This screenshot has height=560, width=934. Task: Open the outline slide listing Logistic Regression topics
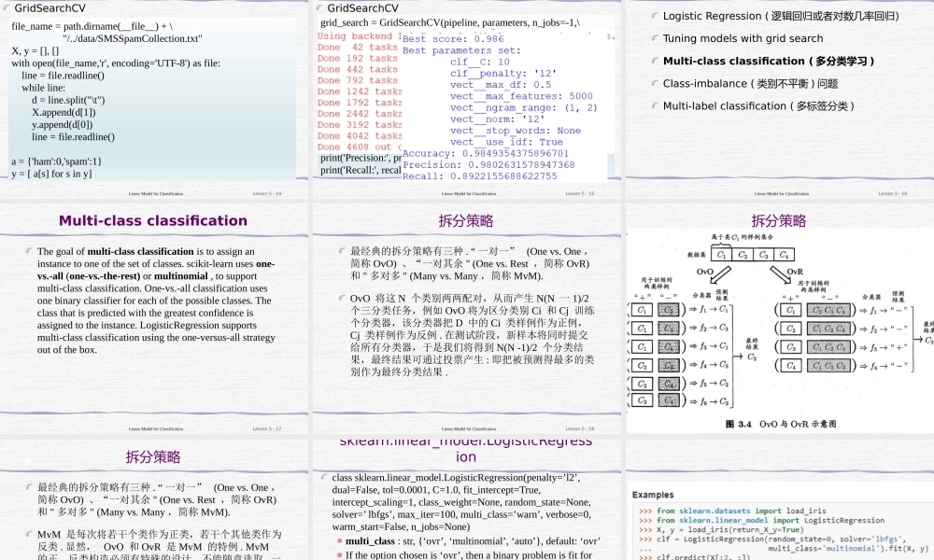tap(780, 99)
